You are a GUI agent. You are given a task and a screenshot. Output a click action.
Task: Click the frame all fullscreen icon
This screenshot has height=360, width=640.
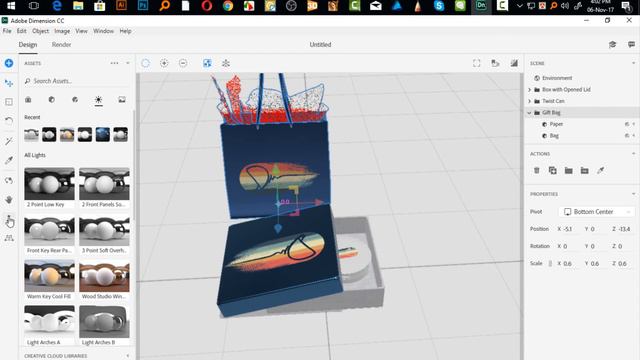tap(476, 63)
